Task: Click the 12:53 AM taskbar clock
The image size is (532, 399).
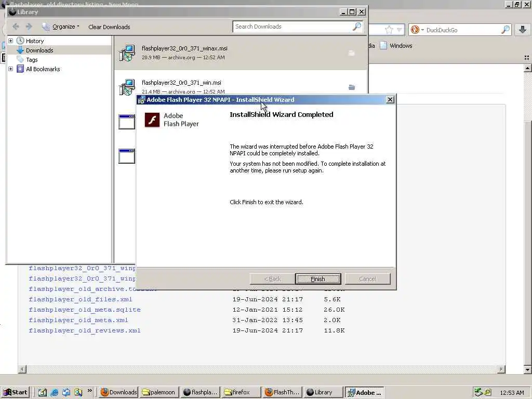Action: click(512, 393)
